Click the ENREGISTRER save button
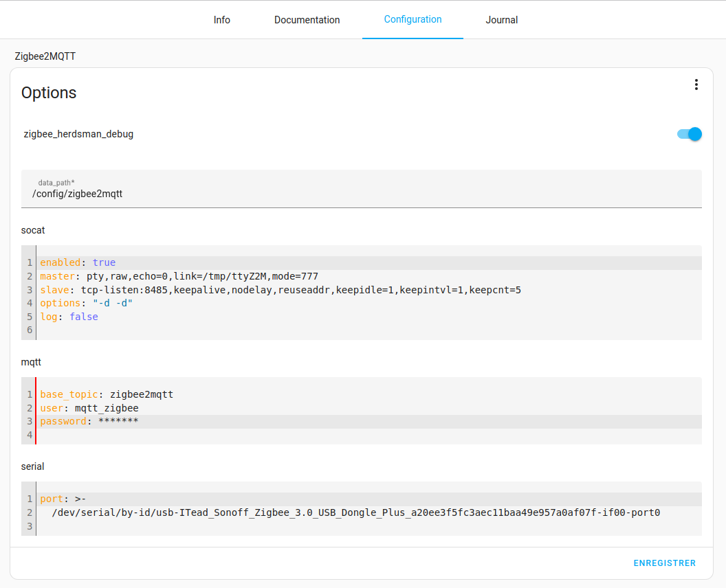This screenshot has height=588, width=726. pyautogui.click(x=664, y=563)
